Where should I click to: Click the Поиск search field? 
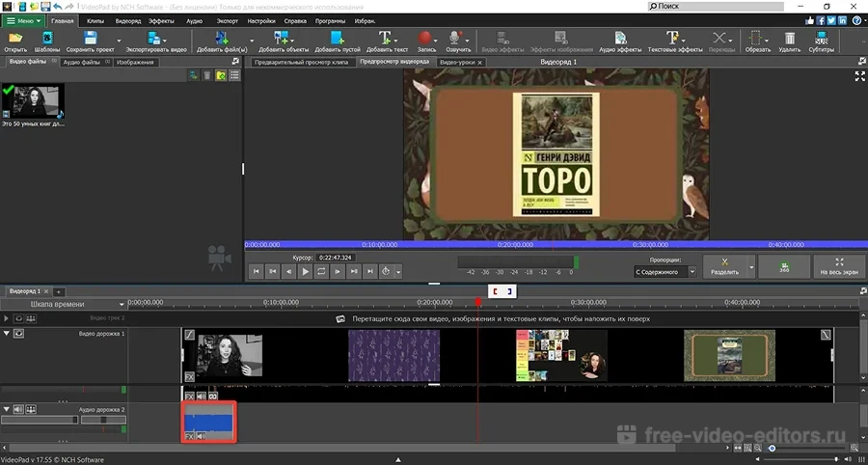(716, 6)
